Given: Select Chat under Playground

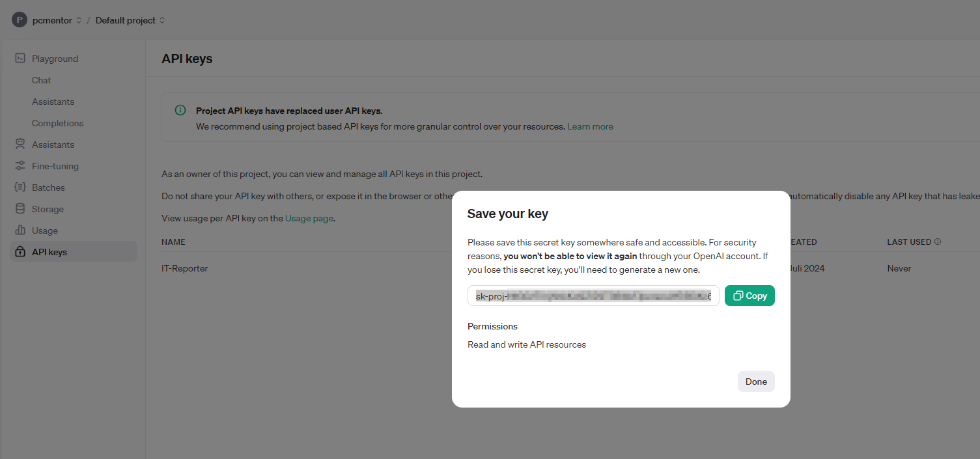Looking at the screenshot, I should click(x=41, y=80).
